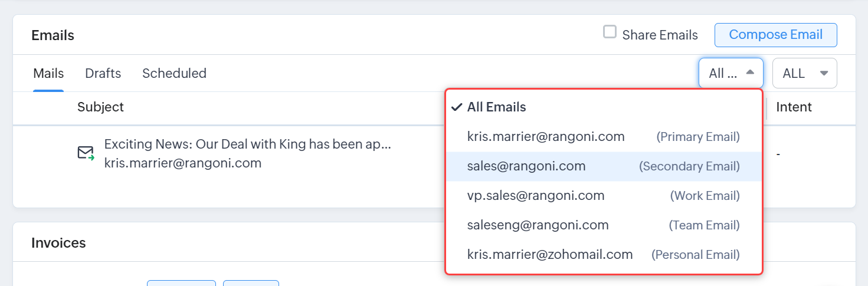Collapse the open email address filter dropdown
This screenshot has height=286, width=868.
click(x=731, y=73)
